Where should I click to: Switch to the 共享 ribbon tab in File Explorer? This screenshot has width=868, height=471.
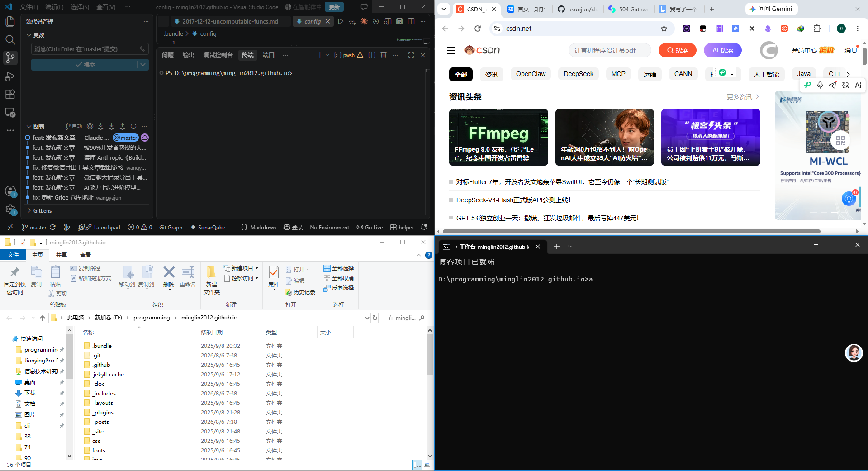(x=62, y=255)
